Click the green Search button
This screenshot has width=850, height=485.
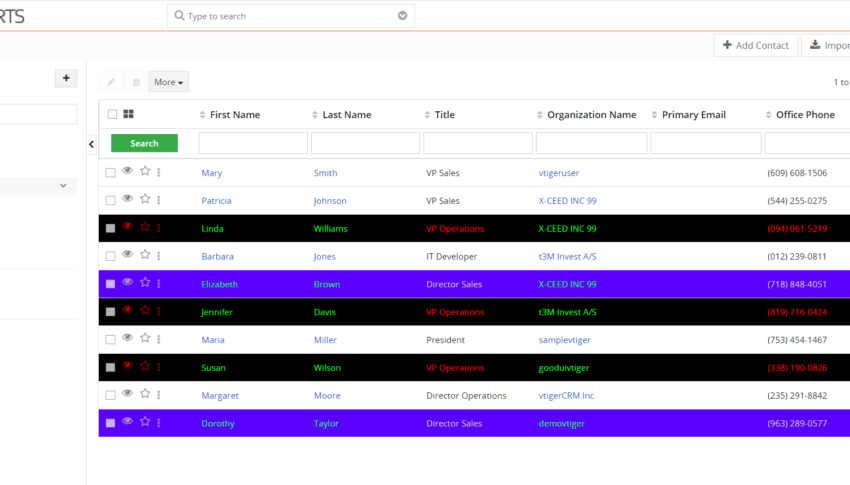pos(144,143)
